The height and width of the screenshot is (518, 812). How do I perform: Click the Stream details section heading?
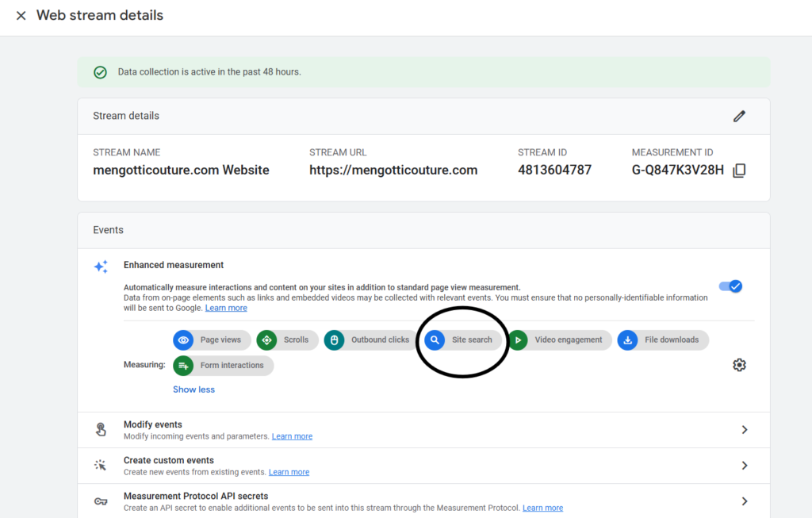pyautogui.click(x=126, y=116)
